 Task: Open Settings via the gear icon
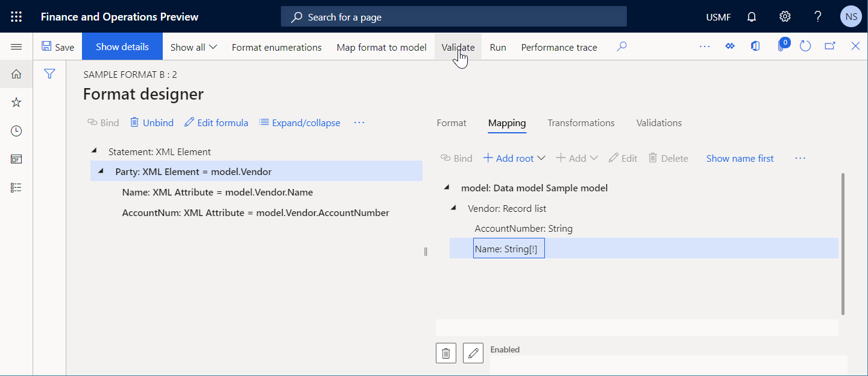point(784,16)
